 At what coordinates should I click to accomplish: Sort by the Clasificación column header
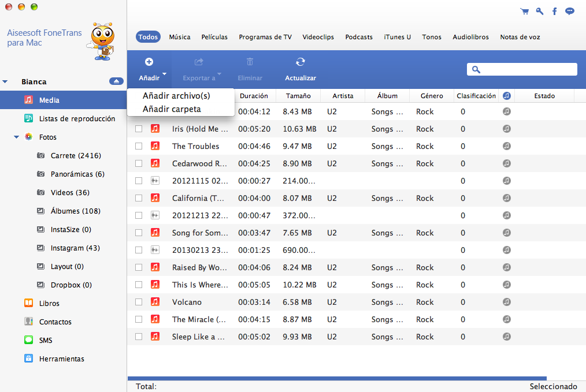coord(476,96)
